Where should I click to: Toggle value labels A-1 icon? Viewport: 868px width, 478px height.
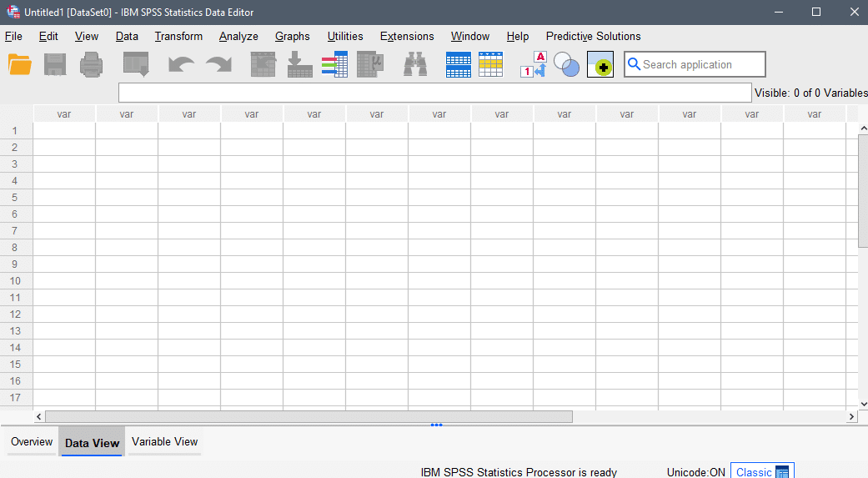click(534, 64)
